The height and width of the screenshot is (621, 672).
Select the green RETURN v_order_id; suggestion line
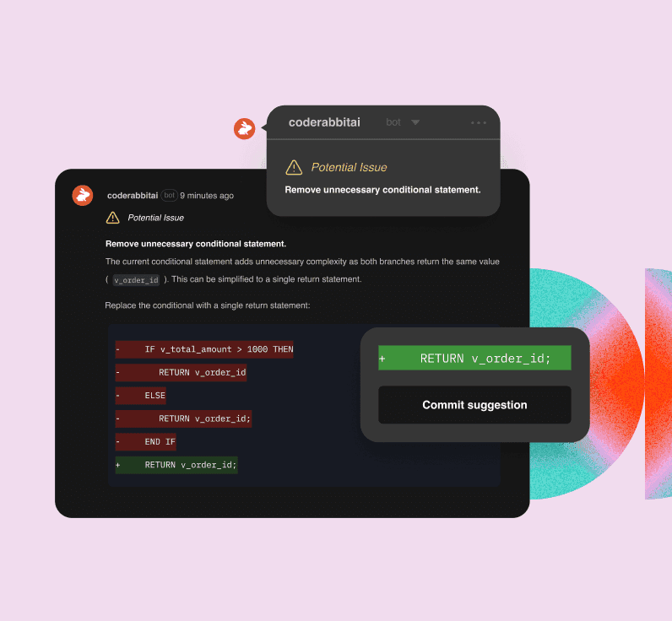point(474,358)
